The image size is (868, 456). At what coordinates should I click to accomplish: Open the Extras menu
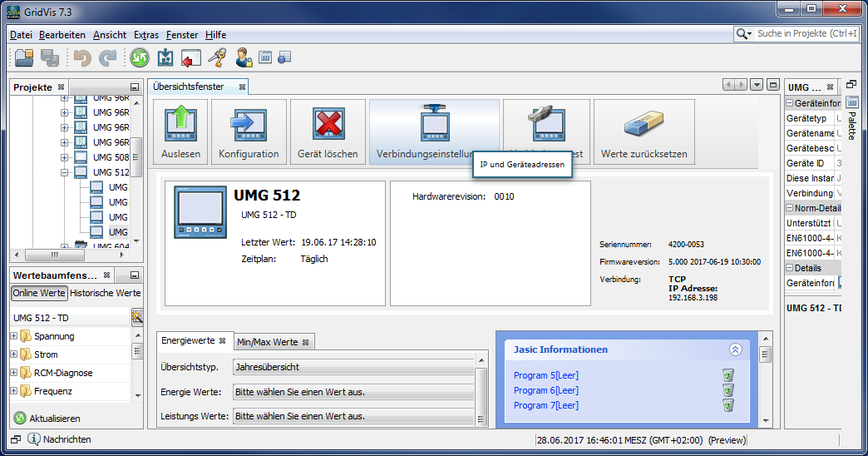(146, 35)
